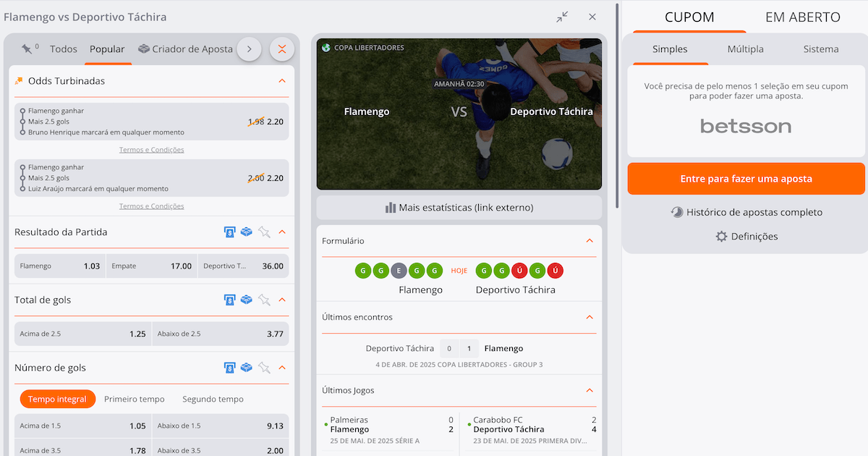
Task: Show more market tabs with right arrow
Action: [250, 49]
